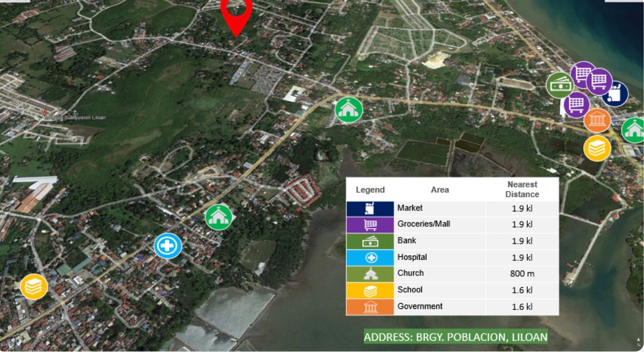
Task: Select school marker below the government marker
Action: point(597,148)
